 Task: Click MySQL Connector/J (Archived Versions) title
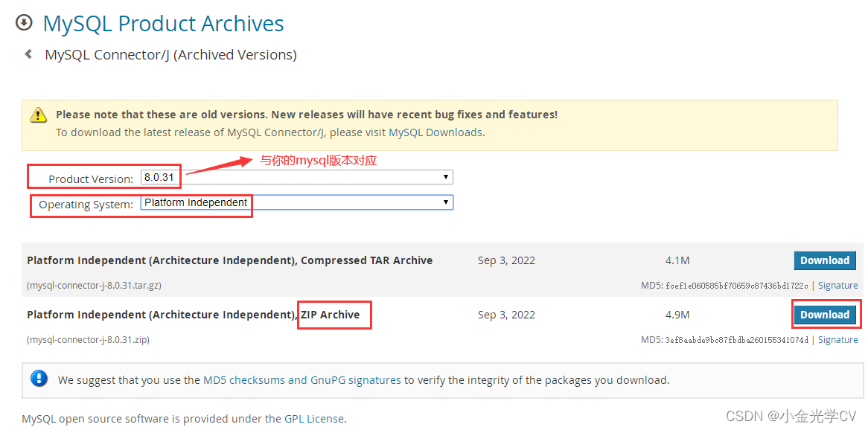coord(170,55)
